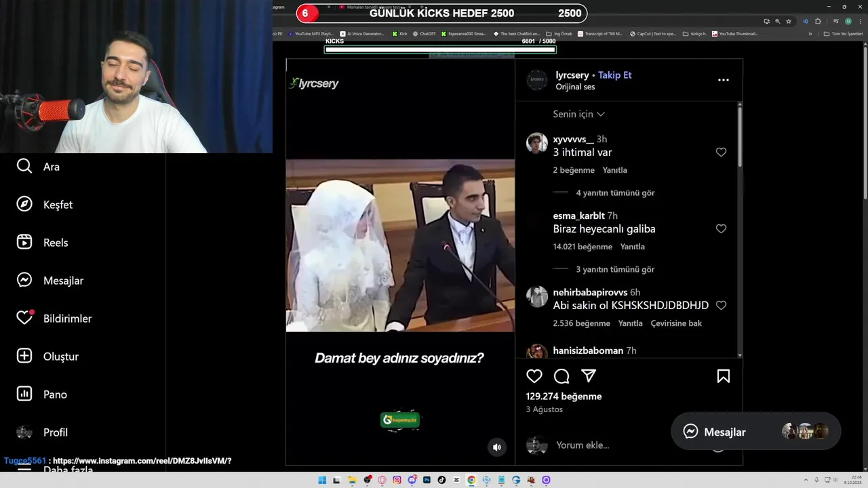Open the floating Mesajlar chat button
This screenshot has height=488, width=868.
tap(755, 431)
